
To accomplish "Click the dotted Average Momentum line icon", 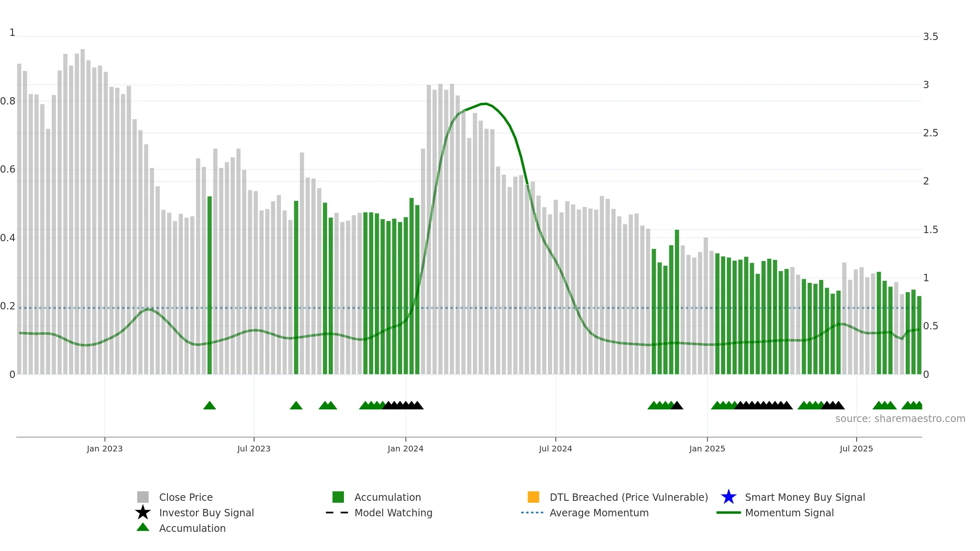I will tap(532, 513).
